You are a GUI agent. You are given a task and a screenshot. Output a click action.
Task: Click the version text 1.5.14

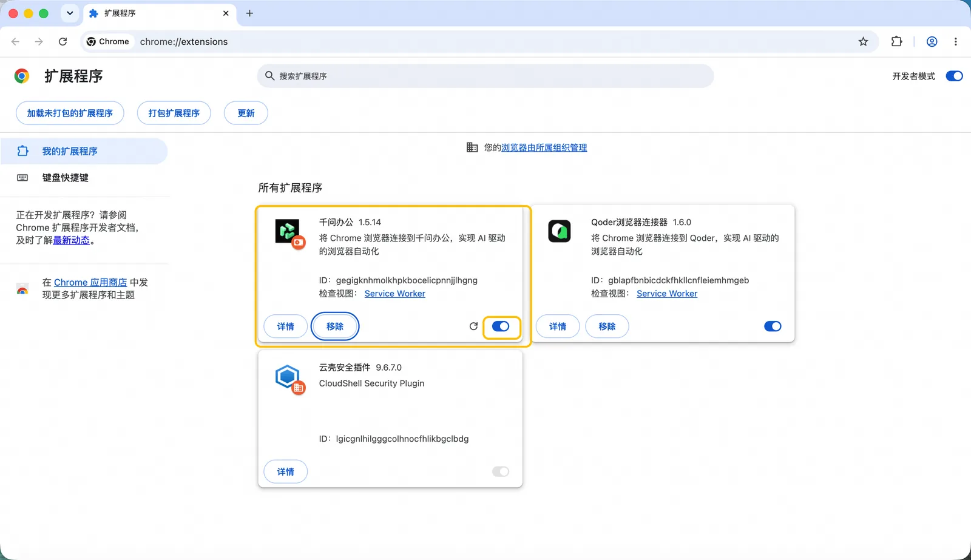point(370,222)
